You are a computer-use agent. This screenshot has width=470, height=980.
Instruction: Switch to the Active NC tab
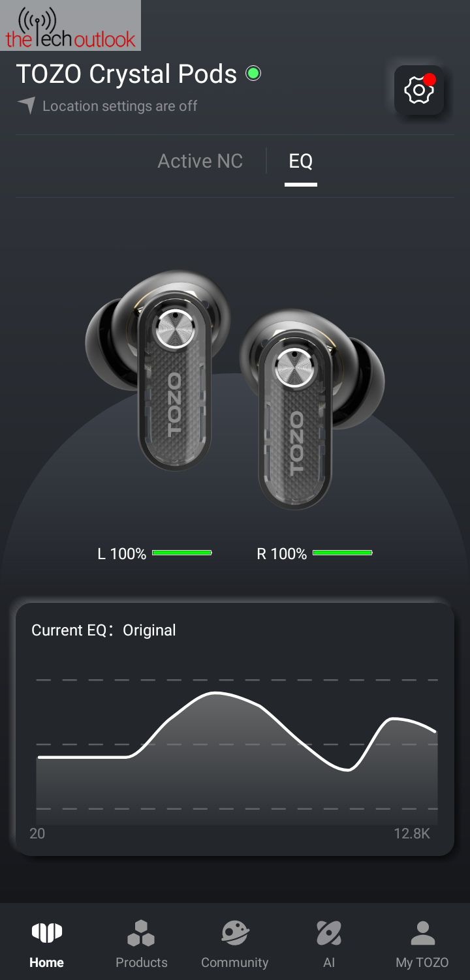(200, 161)
